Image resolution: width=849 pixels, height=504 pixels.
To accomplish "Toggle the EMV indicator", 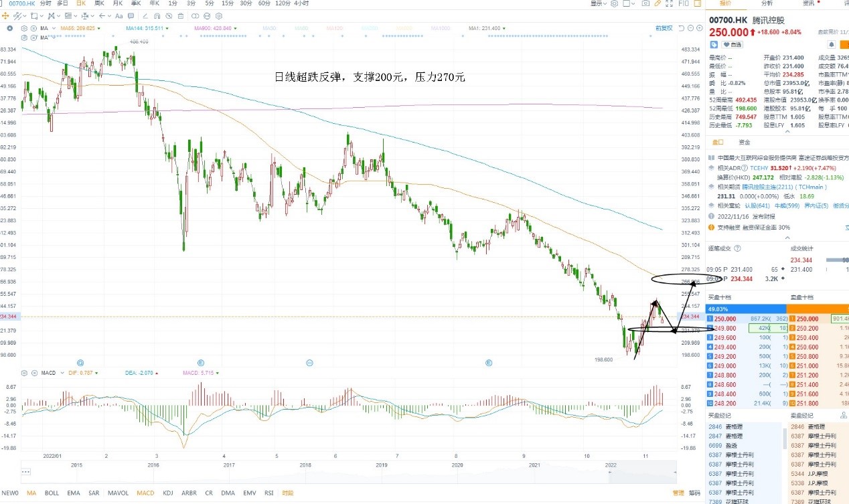I will (250, 493).
